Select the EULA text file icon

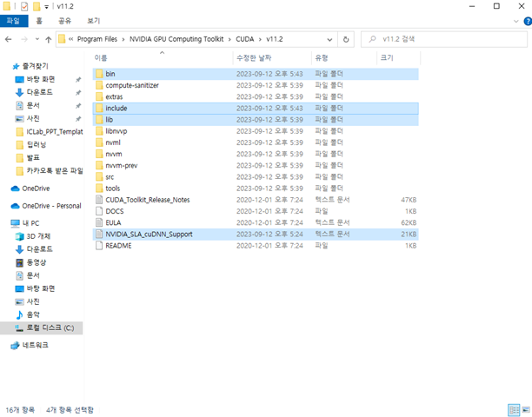click(x=99, y=222)
